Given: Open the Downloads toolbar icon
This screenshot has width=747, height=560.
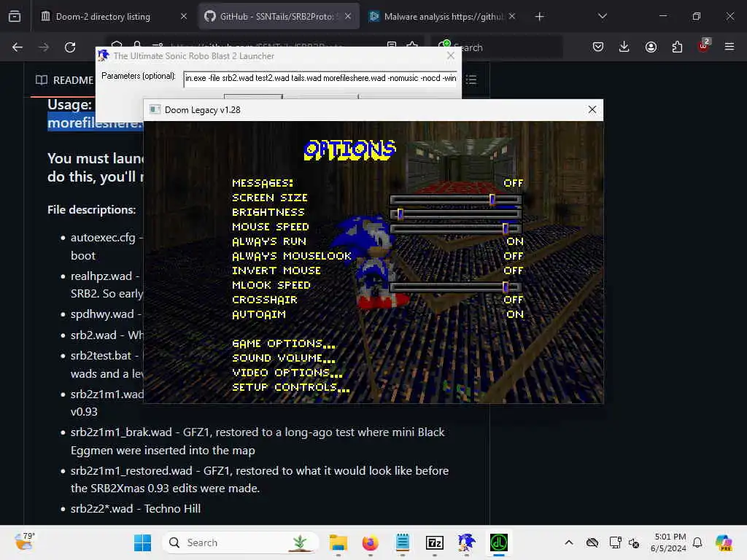Looking at the screenshot, I should tap(624, 47).
